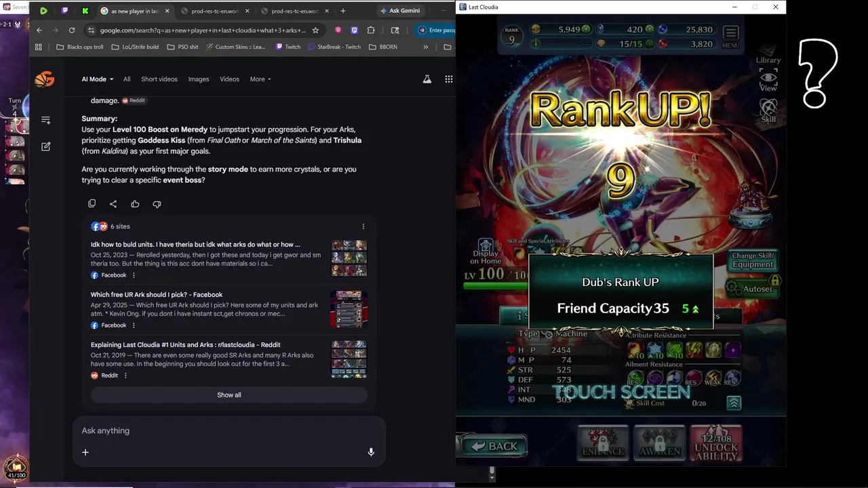Open Search Labs flask icon
Image resolution: width=868 pixels, height=488 pixels.
pos(427,79)
